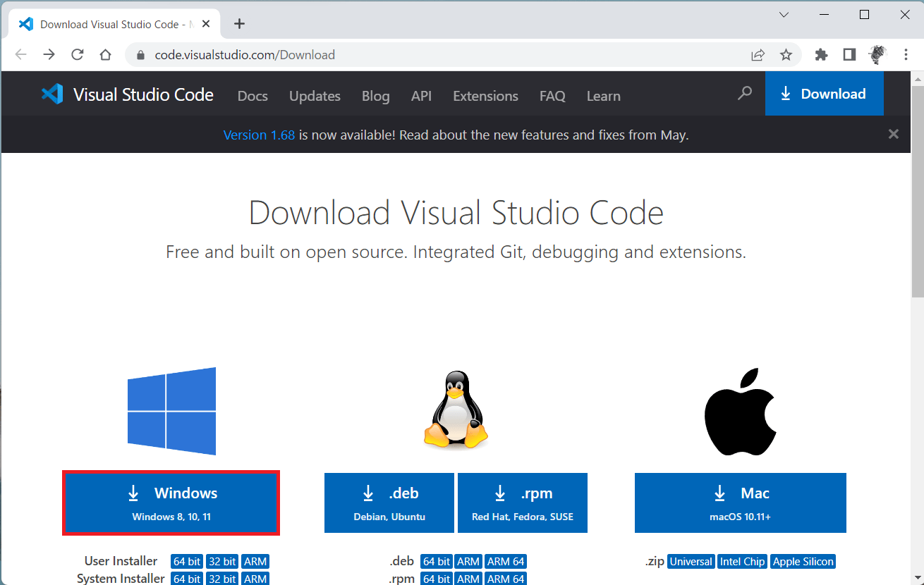Click the share icon in the address bar
Image resolution: width=924 pixels, height=585 pixels.
(757, 54)
